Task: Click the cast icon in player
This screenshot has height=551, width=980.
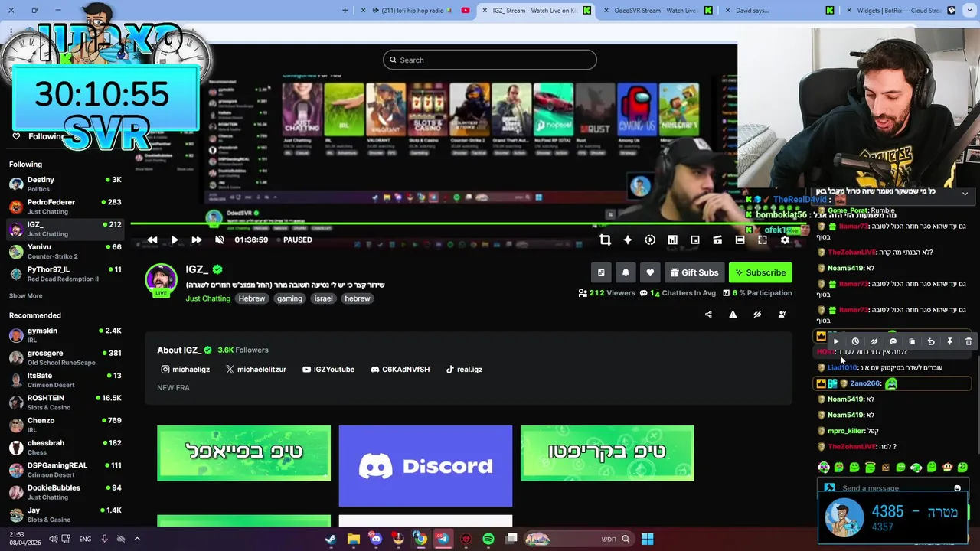Action: [717, 240]
